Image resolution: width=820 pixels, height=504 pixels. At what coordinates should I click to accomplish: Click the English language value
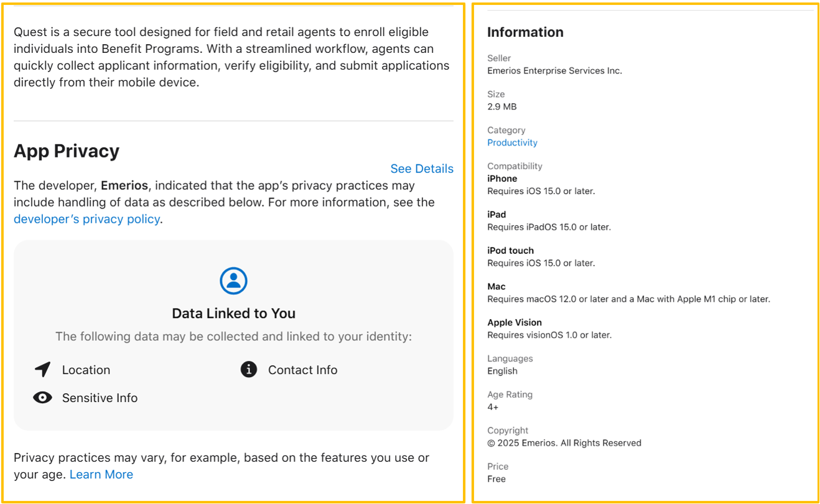[x=502, y=371]
